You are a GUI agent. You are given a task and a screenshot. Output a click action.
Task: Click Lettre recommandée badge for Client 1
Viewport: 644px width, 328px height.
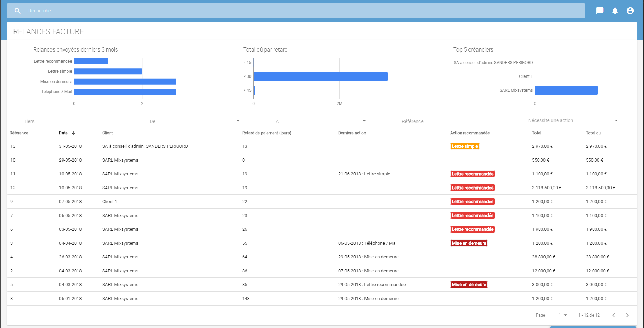pyautogui.click(x=472, y=202)
